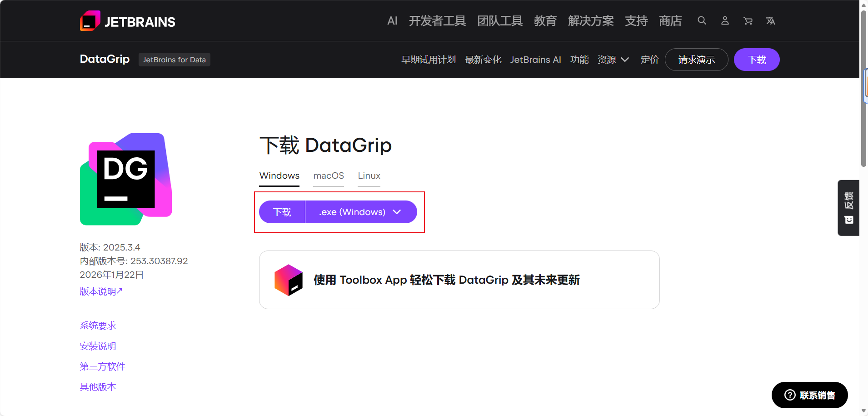
Task: Open the 反馈 feedback side tab
Action: point(848,208)
